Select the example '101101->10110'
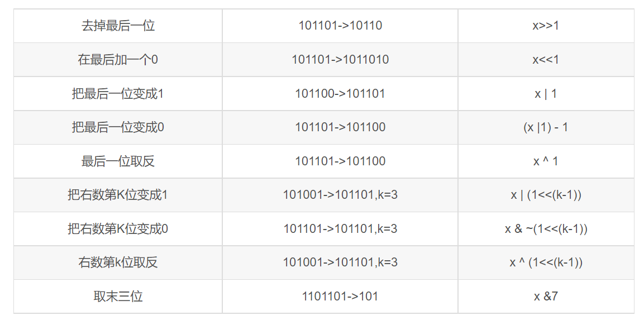 coord(340,26)
